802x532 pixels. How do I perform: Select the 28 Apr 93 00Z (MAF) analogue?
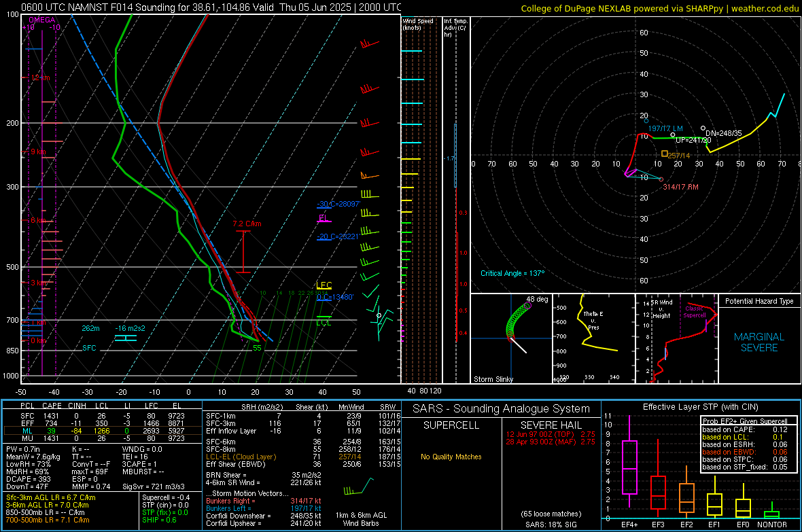pos(551,442)
